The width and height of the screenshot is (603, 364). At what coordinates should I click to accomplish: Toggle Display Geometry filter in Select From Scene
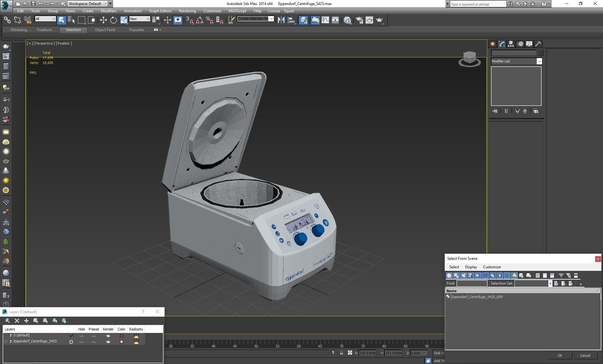[449, 276]
